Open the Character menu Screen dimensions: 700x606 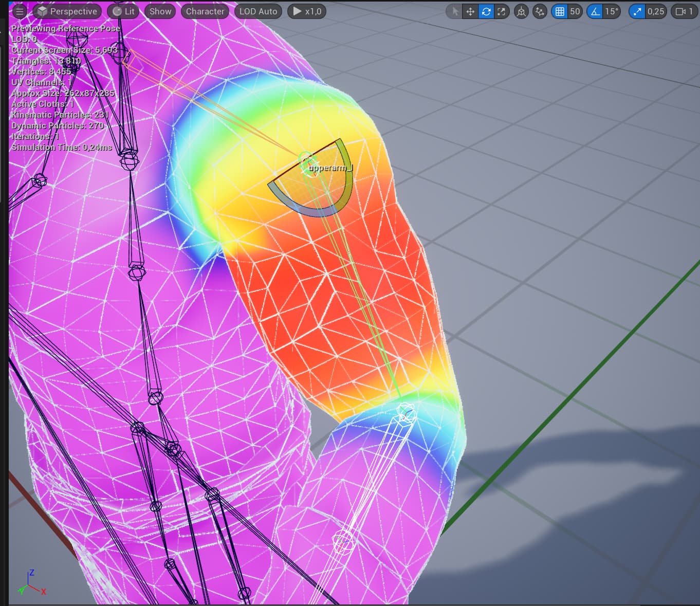[x=205, y=11]
